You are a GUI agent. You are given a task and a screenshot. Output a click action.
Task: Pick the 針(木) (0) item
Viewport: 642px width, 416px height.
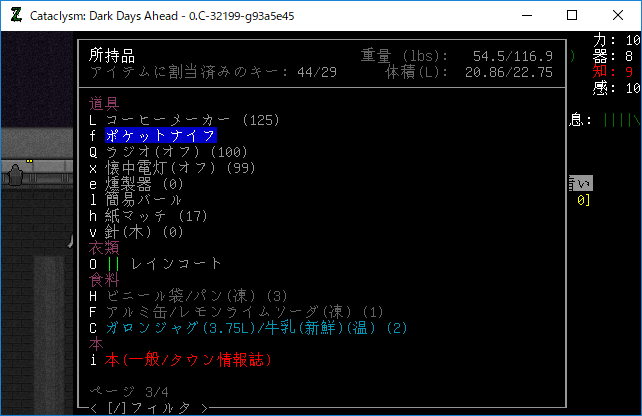pos(144,232)
